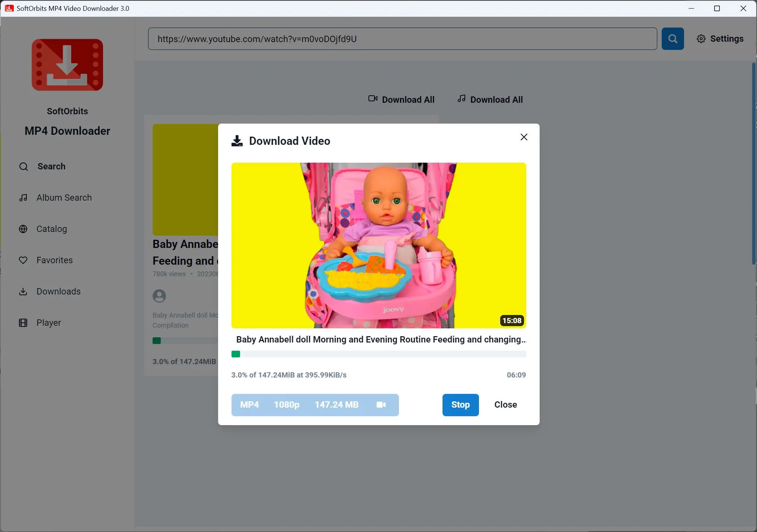Click the video Download All button

coord(402,99)
